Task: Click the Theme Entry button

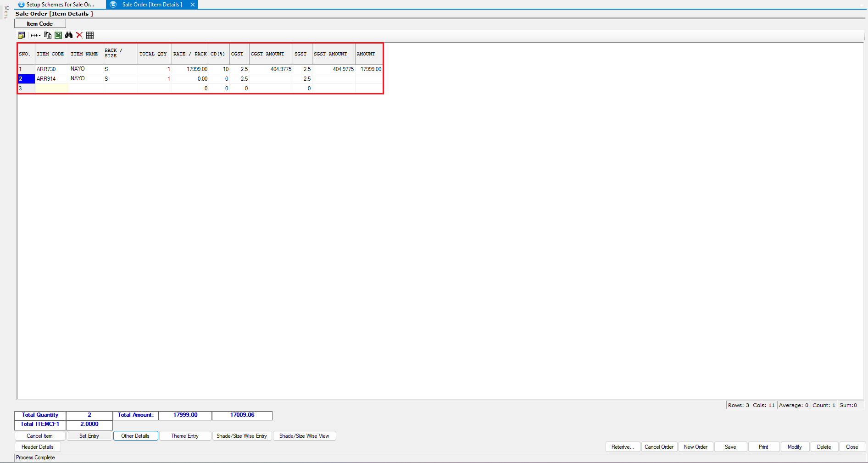Action: coord(185,436)
